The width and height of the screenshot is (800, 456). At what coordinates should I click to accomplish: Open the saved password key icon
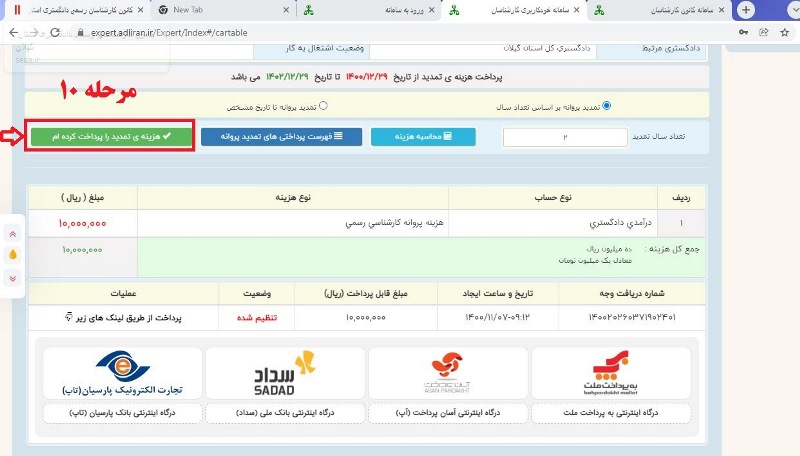coord(743,33)
